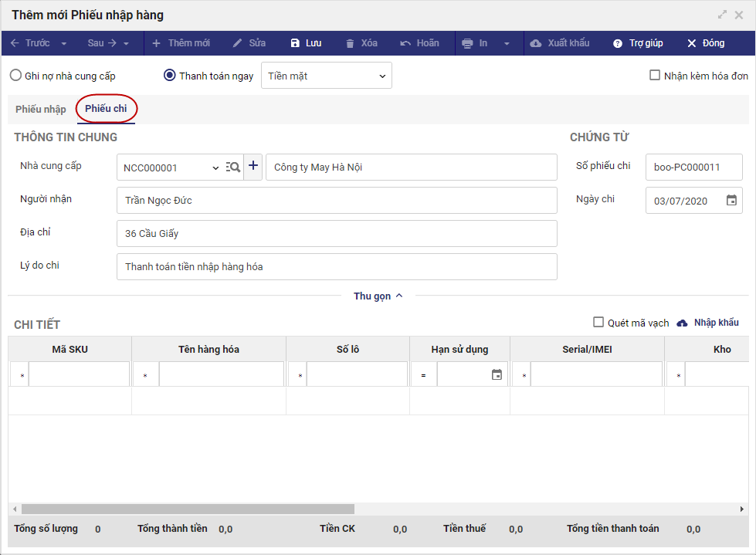Select the Phiếu chi tab
Image resolution: width=756 pixels, height=555 pixels.
coord(106,109)
